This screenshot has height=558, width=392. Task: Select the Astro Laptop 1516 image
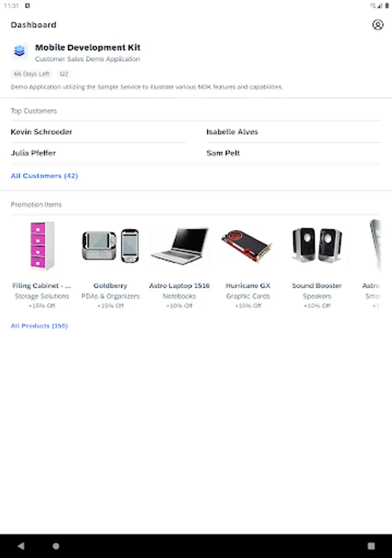tap(180, 246)
